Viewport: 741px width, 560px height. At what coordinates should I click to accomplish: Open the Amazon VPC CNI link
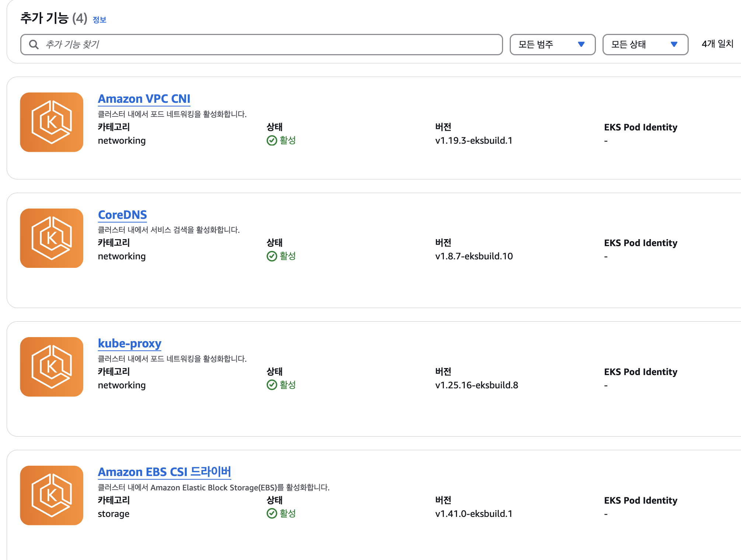144,99
